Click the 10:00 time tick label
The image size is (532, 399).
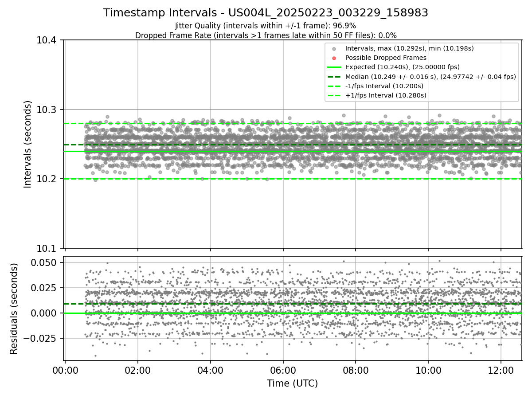(x=428, y=370)
